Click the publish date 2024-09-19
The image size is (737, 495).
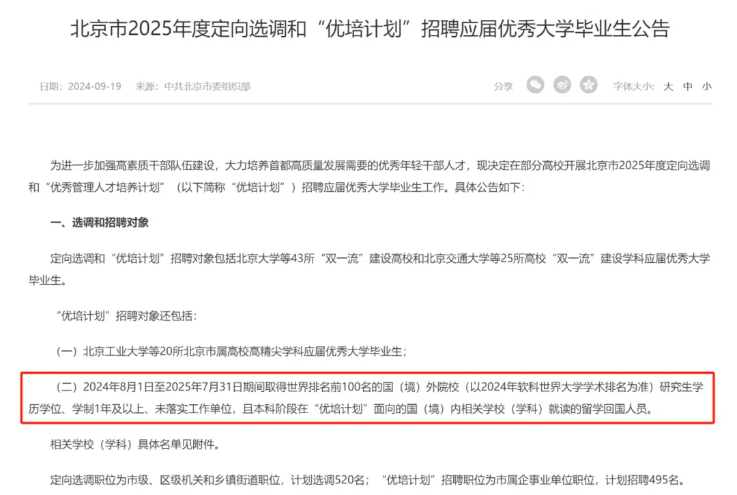coord(94,86)
